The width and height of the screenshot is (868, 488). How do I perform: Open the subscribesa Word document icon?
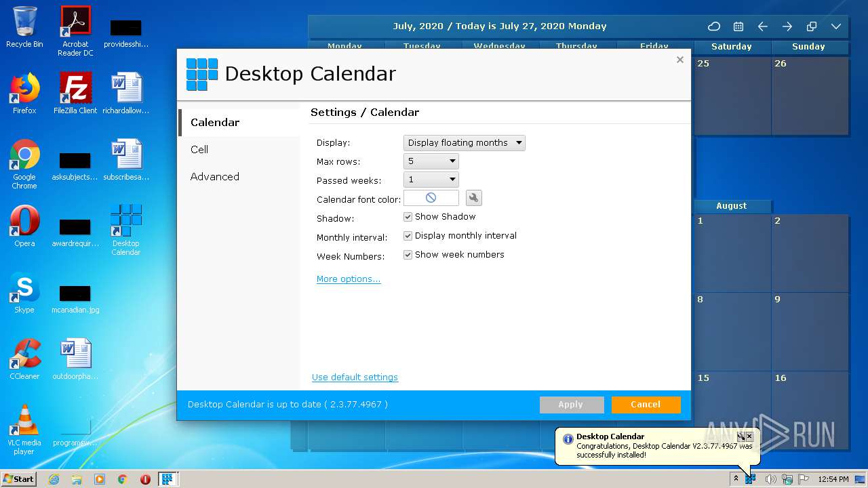[x=126, y=160]
